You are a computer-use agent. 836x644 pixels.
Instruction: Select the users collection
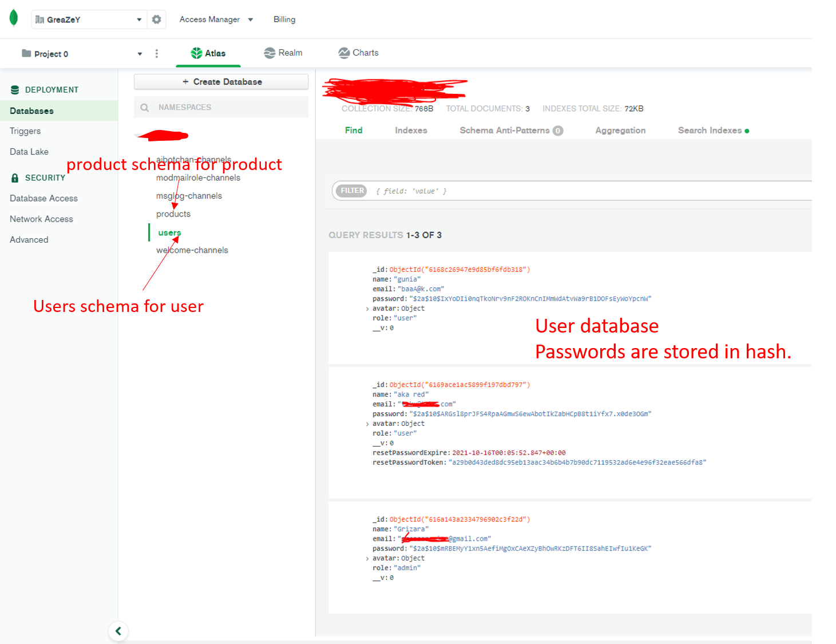[x=169, y=233]
